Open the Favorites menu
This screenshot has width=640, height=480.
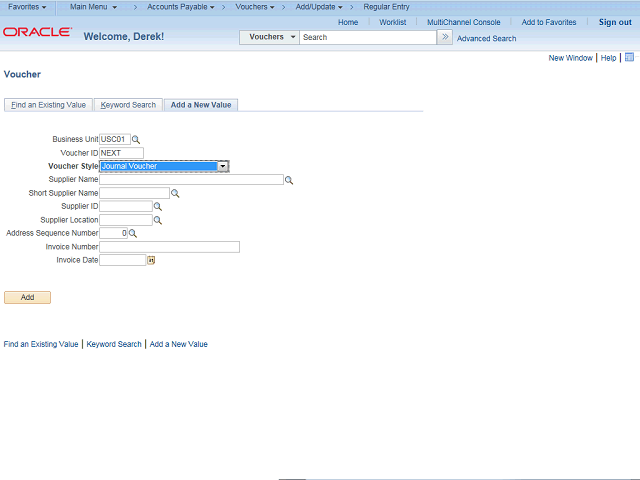click(27, 7)
